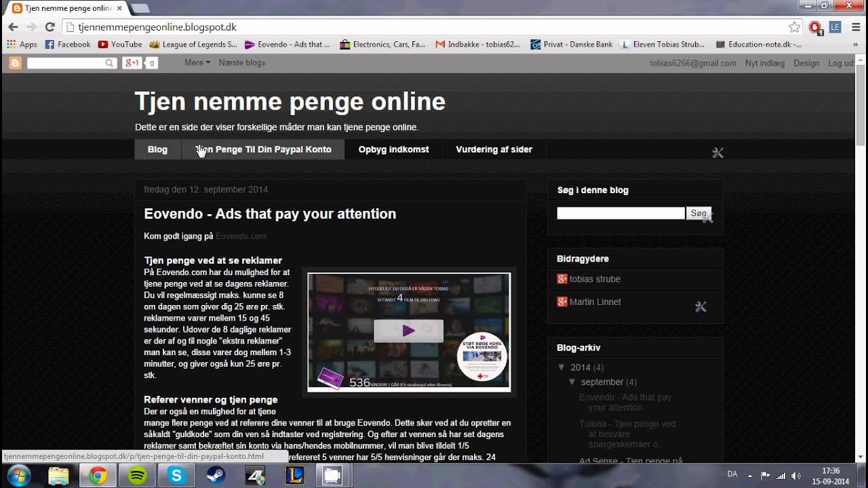Open contributor tobias strube profile
868x488 pixels.
pos(595,279)
